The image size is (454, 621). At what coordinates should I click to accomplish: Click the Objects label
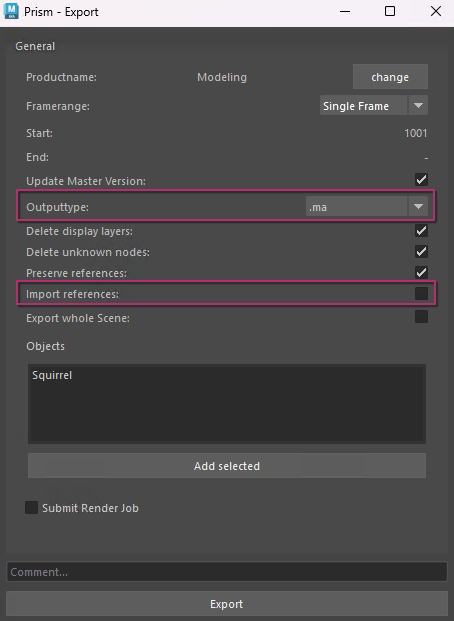pos(45,346)
